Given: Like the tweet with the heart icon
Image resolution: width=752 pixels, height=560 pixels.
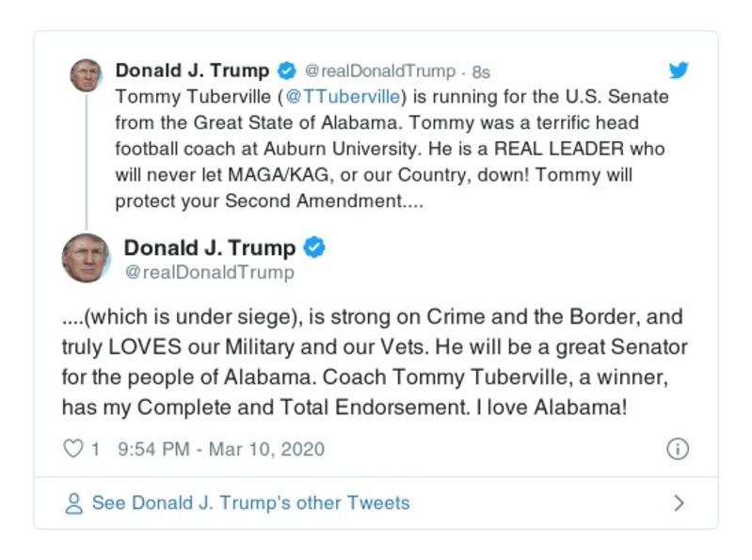Looking at the screenshot, I should pos(72,449).
